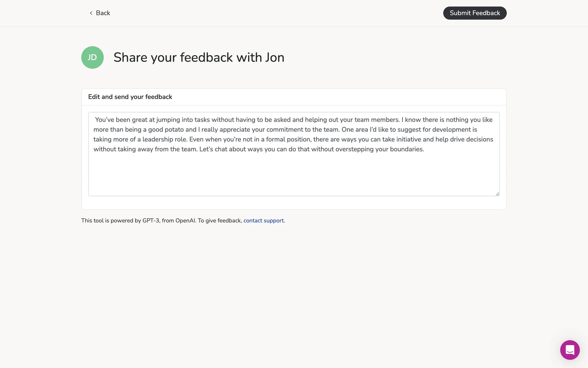Click the word "OpenAI" in the footer note
The image size is (588, 368).
tap(185, 220)
